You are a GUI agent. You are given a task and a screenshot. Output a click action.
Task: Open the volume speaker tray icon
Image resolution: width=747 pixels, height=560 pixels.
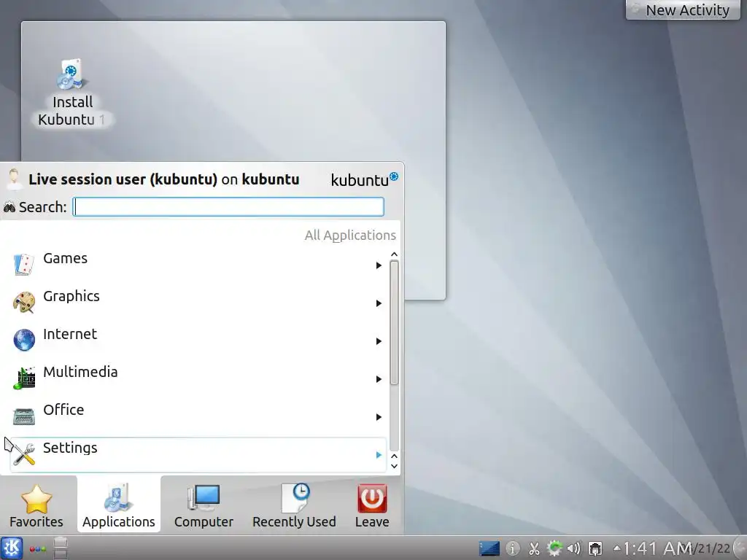point(574,548)
